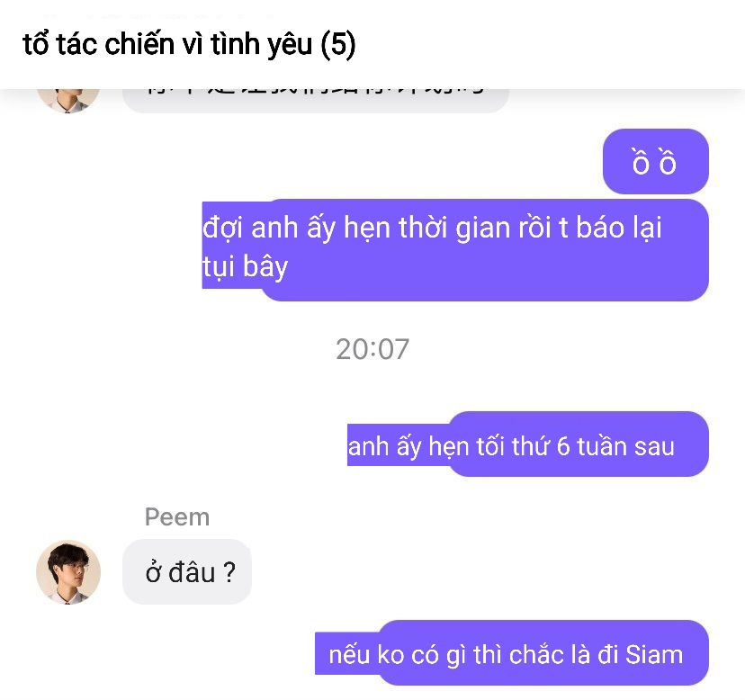Select the "đợi anh ấy hẹn thời gian" message
The height and width of the screenshot is (700, 745).
(x=455, y=250)
